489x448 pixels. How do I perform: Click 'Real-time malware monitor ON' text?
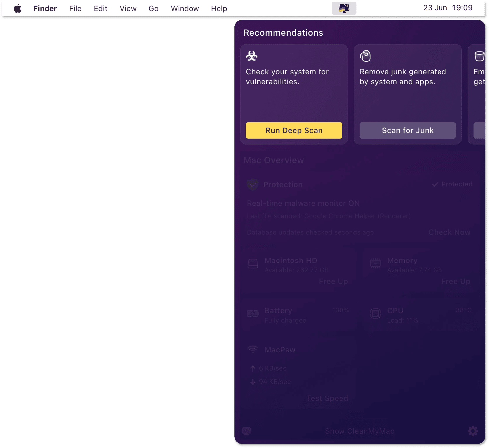pyautogui.click(x=303, y=203)
